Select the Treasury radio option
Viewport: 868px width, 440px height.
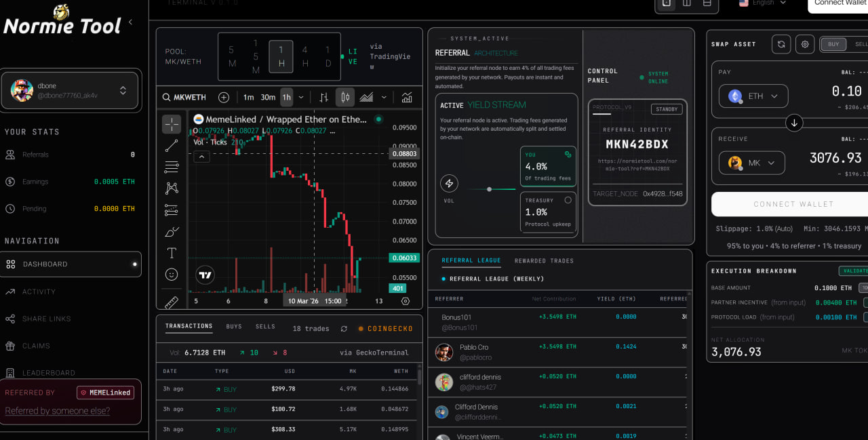(x=568, y=200)
